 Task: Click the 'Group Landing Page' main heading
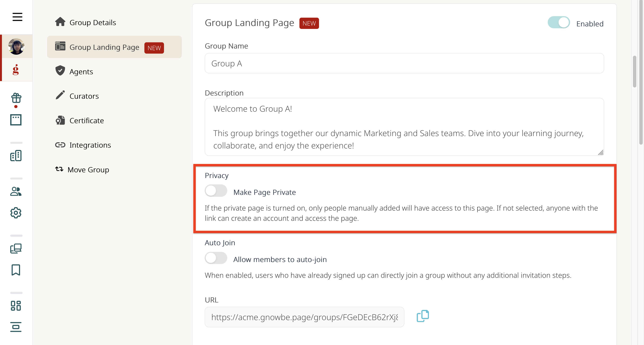pyautogui.click(x=249, y=23)
